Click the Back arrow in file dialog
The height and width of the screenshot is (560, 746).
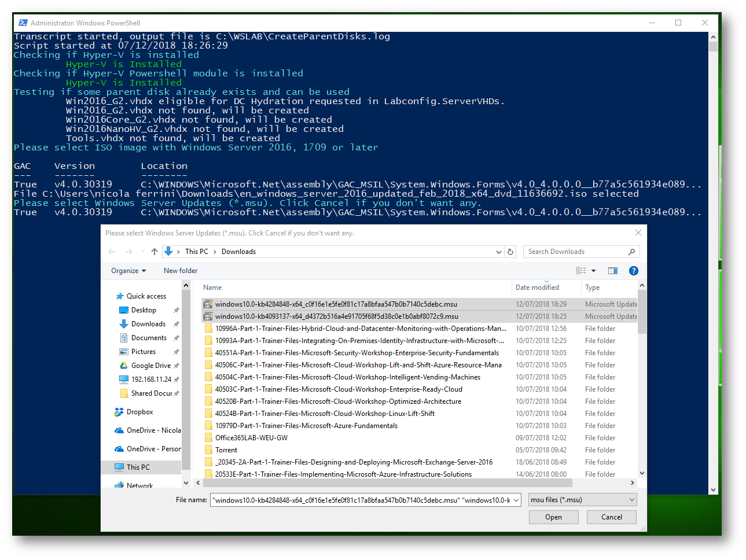112,252
